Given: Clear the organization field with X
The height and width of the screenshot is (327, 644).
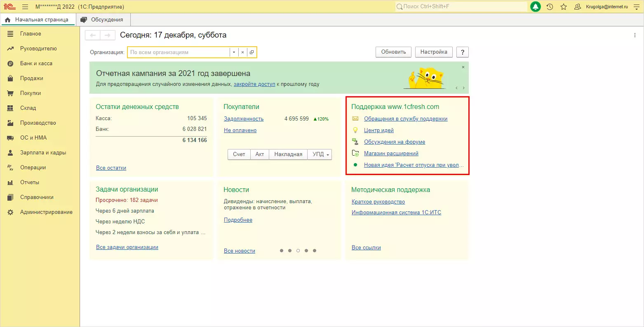Looking at the screenshot, I should coord(242,52).
